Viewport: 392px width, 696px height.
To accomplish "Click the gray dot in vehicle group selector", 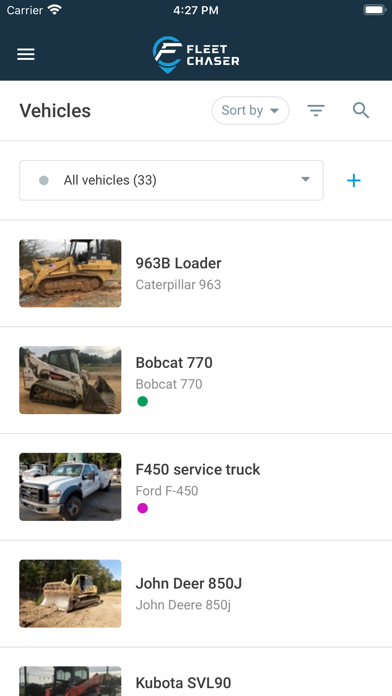I will [x=44, y=180].
